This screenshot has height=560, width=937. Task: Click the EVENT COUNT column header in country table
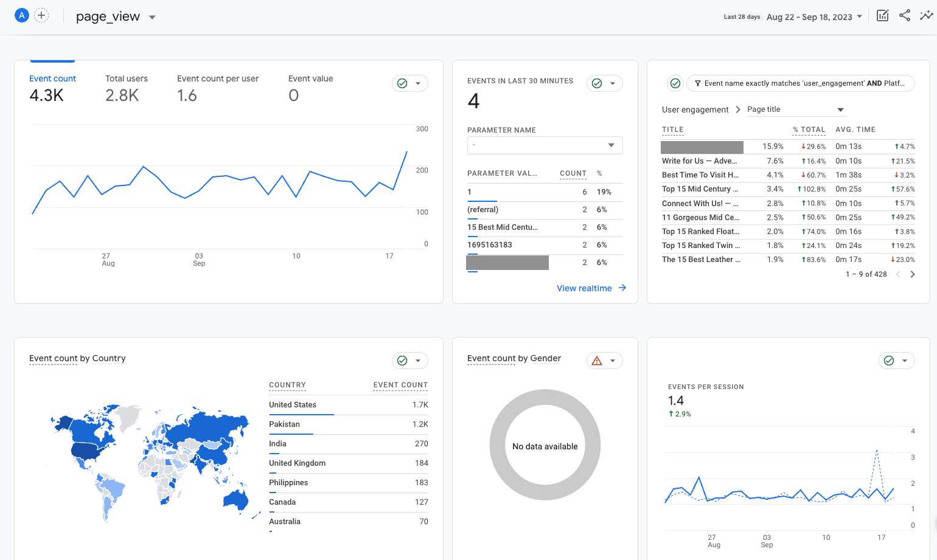pyautogui.click(x=400, y=385)
